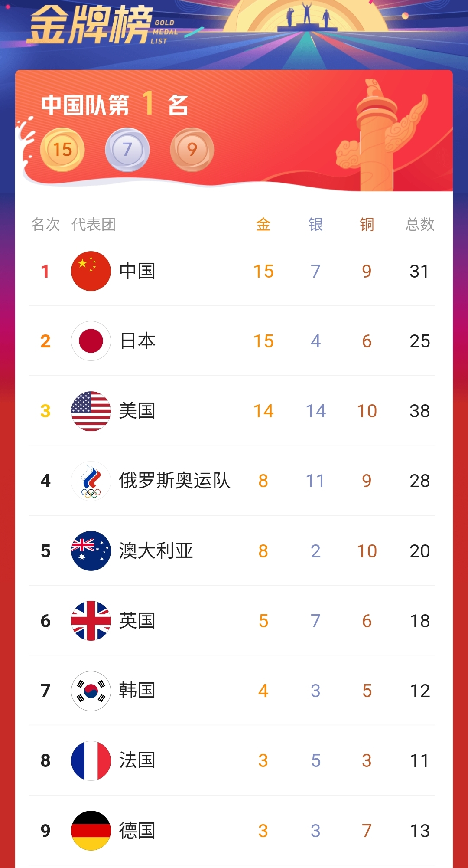The image size is (468, 868).
Task: Tap the France flag icon
Action: 91,760
